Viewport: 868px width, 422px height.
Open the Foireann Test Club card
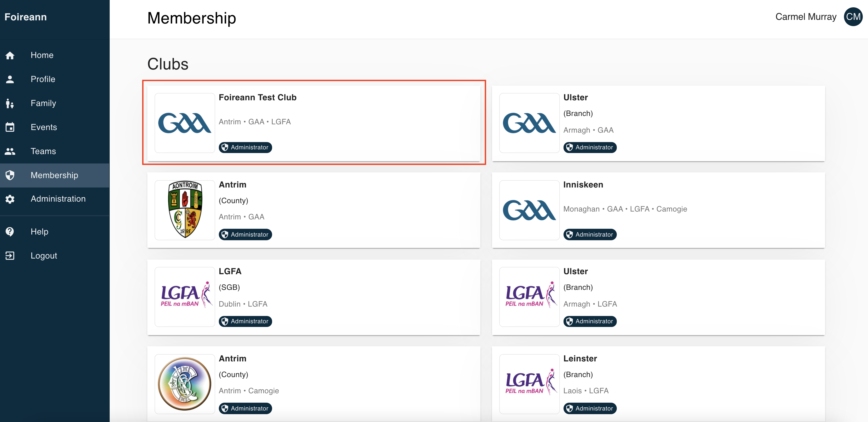[x=314, y=123]
